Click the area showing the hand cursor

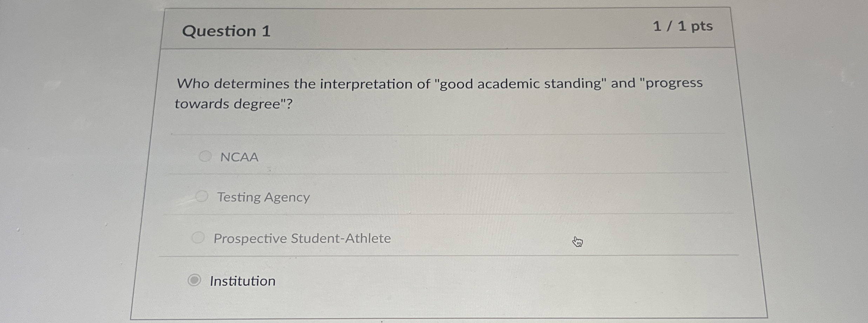click(x=578, y=242)
